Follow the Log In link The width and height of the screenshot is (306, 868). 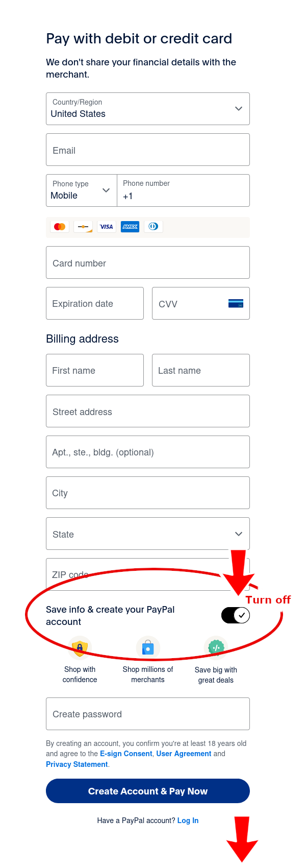188,821
